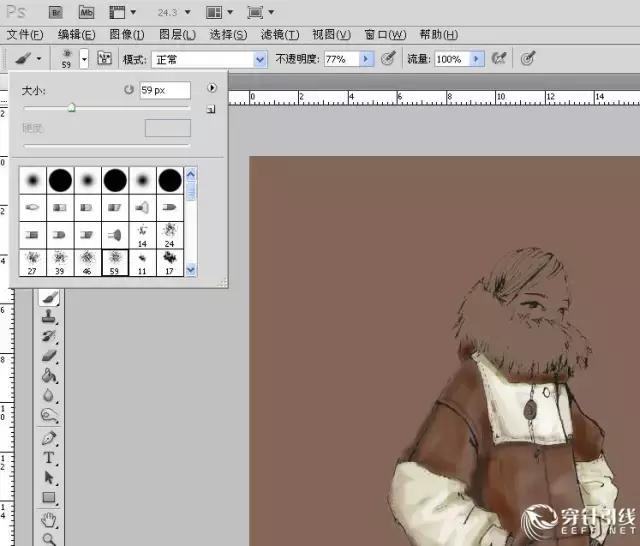This screenshot has width=640, height=546.
Task: Select the spatter brush labeled 39
Action: click(x=60, y=263)
